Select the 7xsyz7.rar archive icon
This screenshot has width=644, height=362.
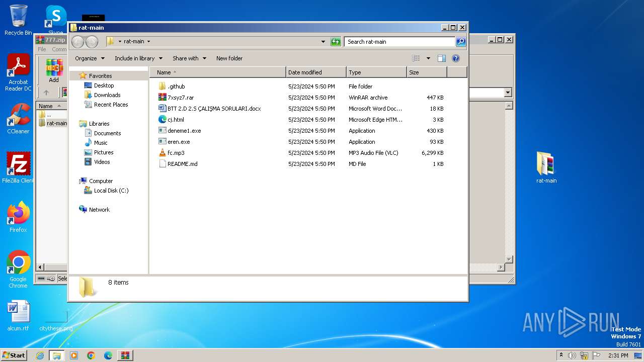(162, 98)
